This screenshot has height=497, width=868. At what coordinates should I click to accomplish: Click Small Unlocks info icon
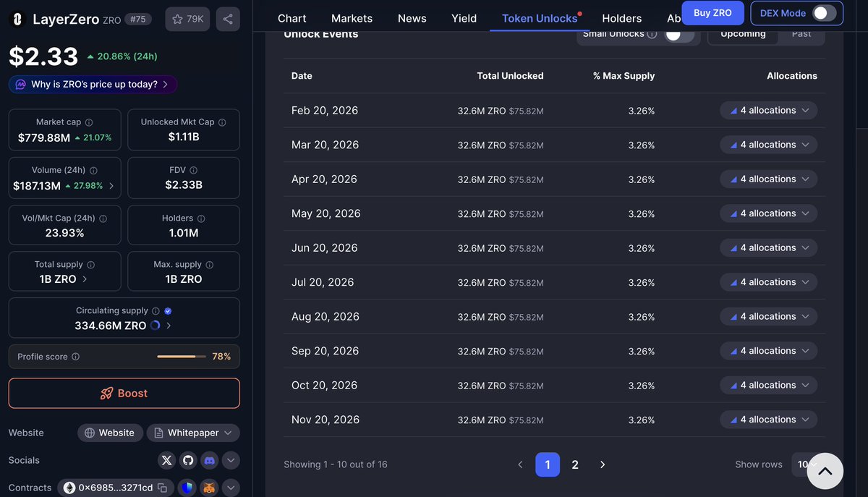coord(652,34)
